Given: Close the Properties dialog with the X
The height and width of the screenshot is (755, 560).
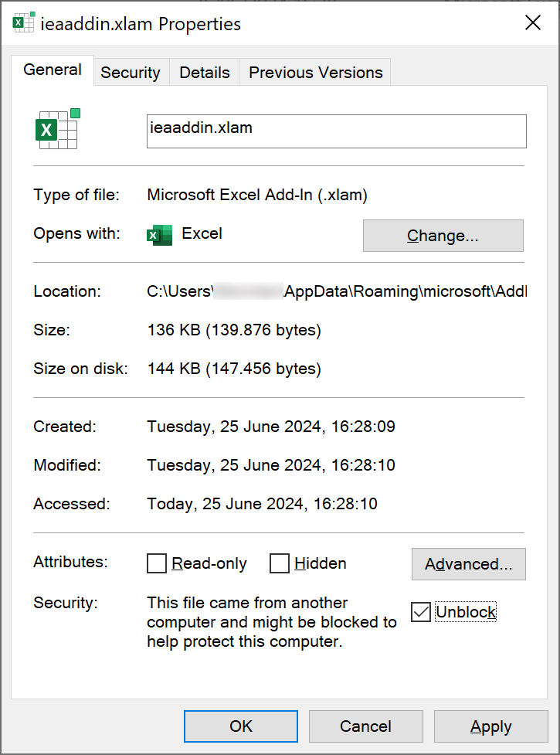Looking at the screenshot, I should coord(532,23).
